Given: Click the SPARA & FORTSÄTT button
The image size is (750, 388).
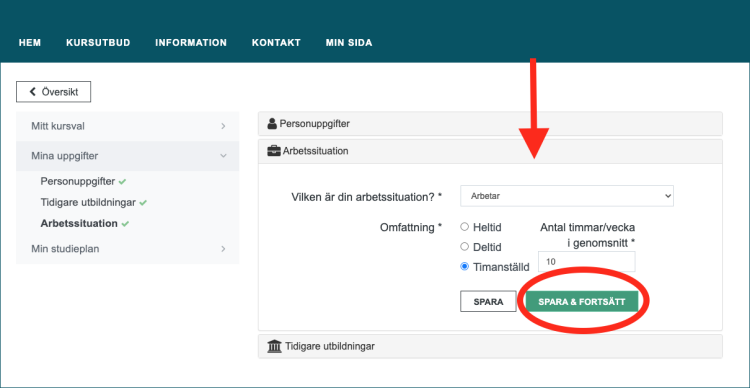Looking at the screenshot, I should (x=582, y=301).
